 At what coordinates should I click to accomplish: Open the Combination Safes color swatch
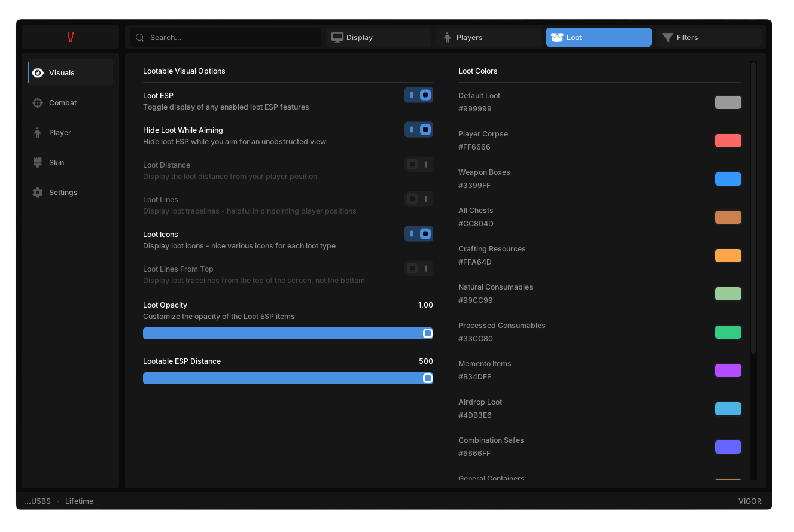(x=728, y=447)
